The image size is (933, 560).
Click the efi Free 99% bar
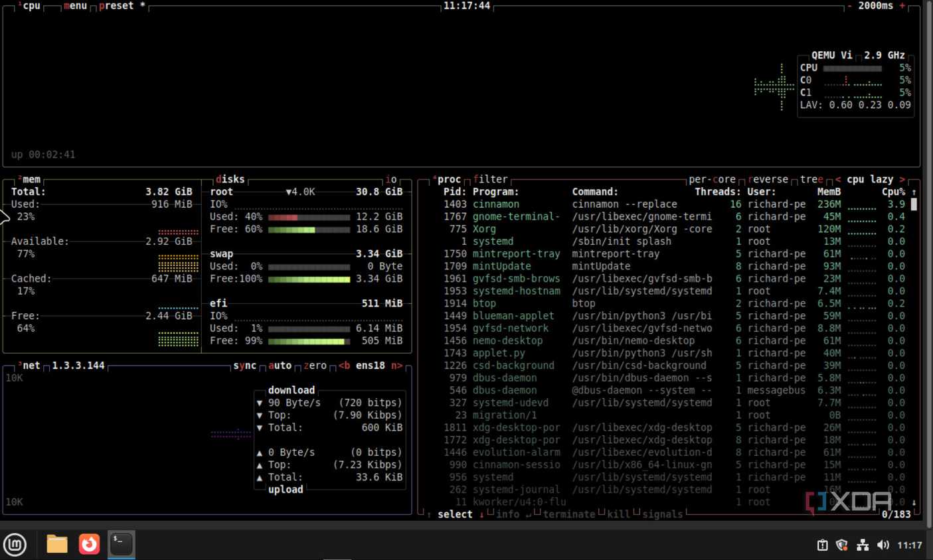pyautogui.click(x=309, y=341)
